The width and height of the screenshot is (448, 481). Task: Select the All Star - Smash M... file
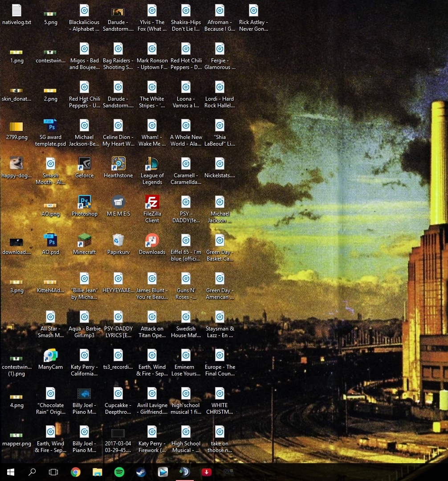coord(51,324)
